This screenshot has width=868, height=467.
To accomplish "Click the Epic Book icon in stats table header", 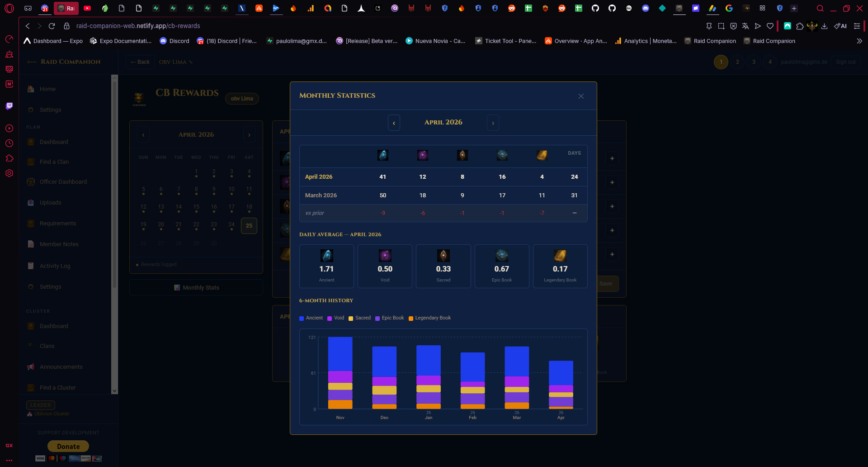I will tap(502, 155).
